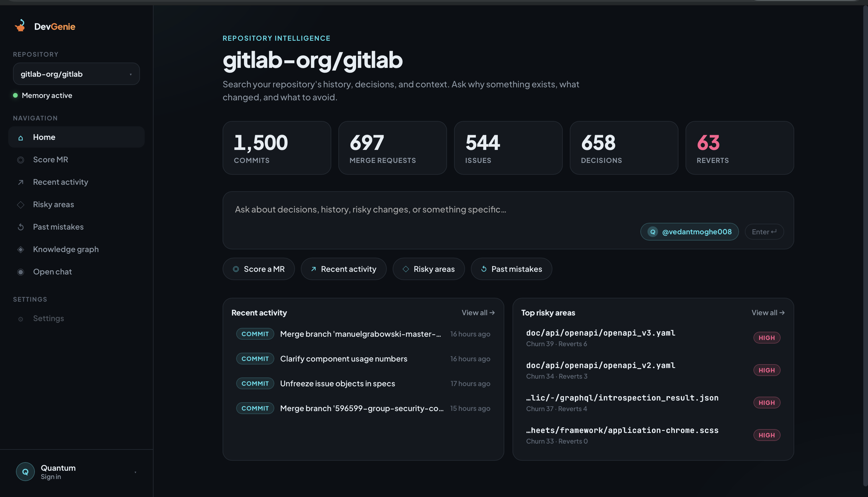Image resolution: width=868 pixels, height=497 pixels.
Task: Select …heets/framework/application-chrome.scss risky file
Action: [x=653, y=435]
